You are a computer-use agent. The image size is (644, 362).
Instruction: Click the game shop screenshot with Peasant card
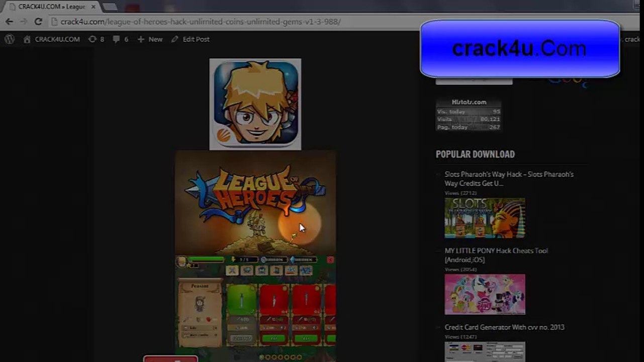pos(255,308)
